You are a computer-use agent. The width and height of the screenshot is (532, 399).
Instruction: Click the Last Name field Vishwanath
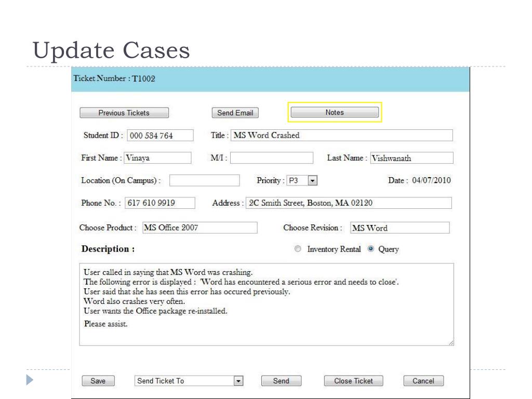point(411,158)
